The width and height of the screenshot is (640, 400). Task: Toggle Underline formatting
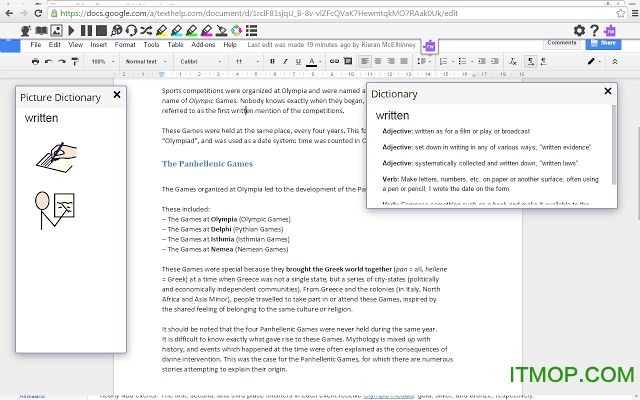click(x=299, y=62)
